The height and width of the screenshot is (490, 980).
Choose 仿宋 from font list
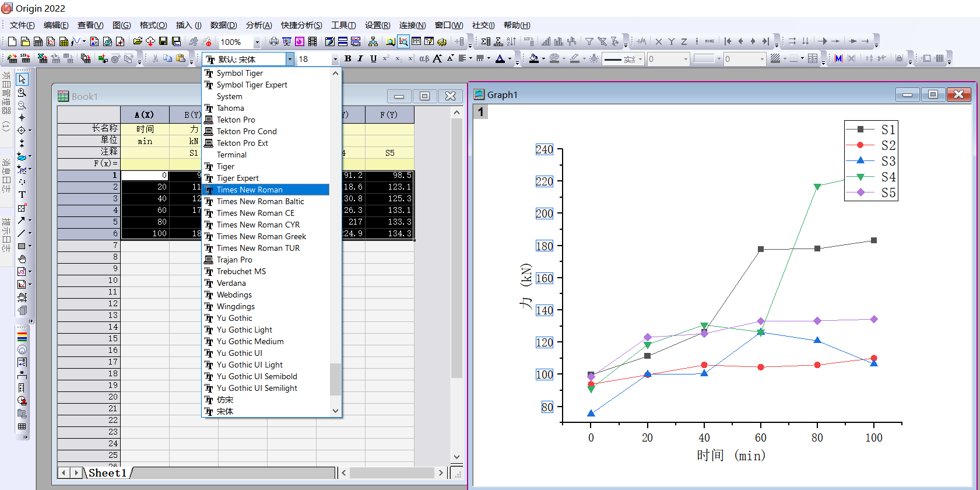[266, 400]
